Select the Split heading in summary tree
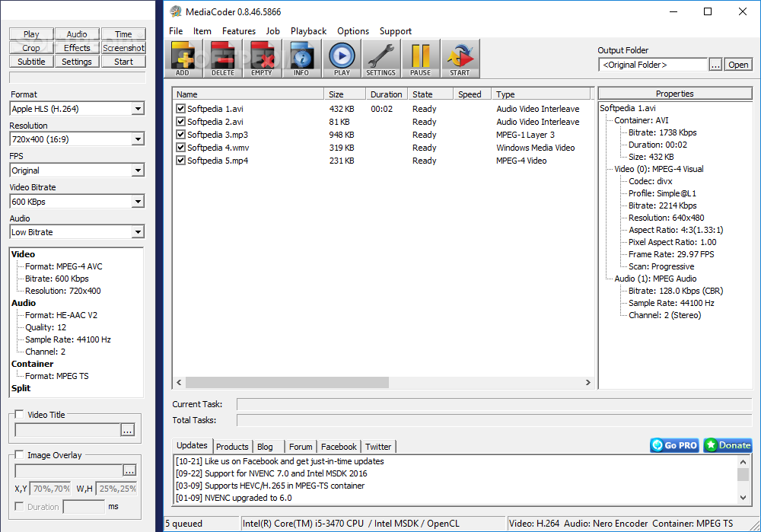 click(21, 388)
